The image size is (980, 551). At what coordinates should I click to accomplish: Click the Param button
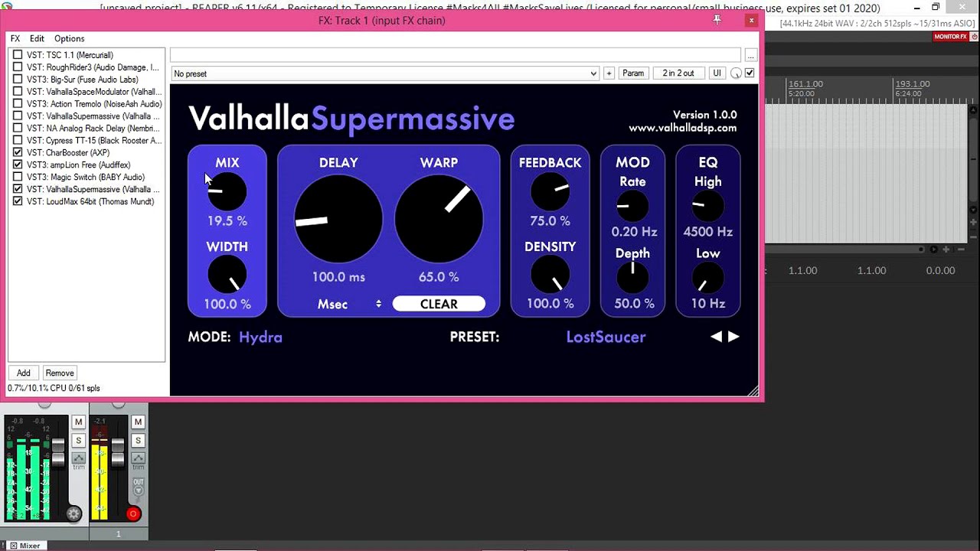(x=633, y=73)
